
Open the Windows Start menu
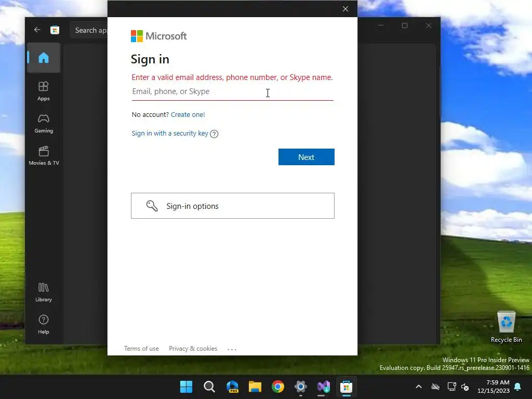[186, 387]
